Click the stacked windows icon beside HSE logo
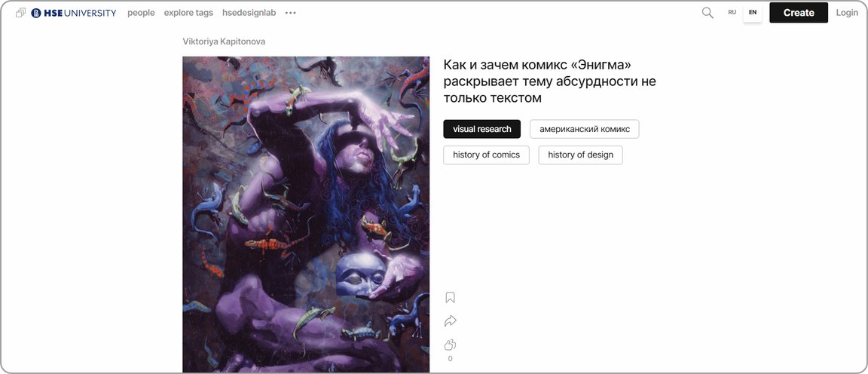This screenshot has width=868, height=374. tap(20, 13)
